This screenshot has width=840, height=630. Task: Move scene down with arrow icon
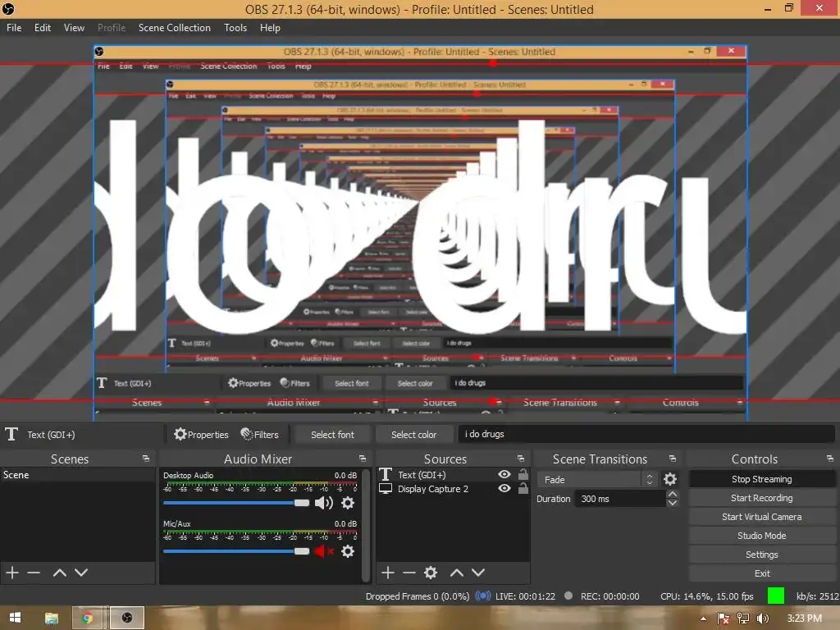pyautogui.click(x=81, y=572)
